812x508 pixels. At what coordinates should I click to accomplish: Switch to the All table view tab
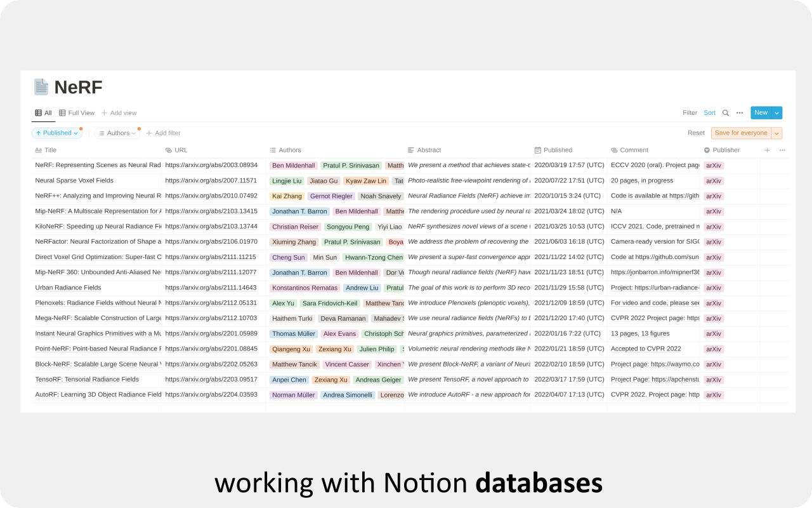(43, 113)
